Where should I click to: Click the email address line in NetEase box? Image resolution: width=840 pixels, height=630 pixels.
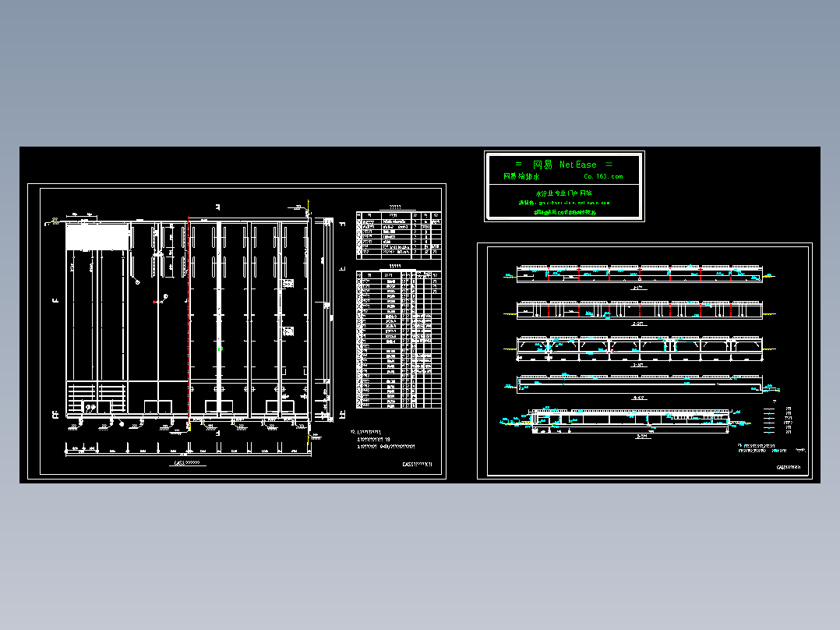(x=564, y=203)
